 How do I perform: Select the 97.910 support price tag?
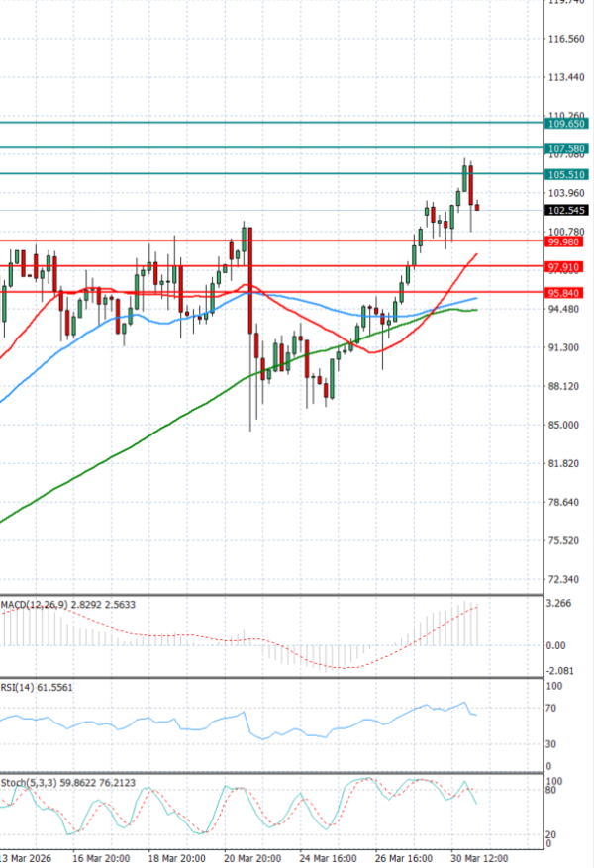[x=567, y=267]
